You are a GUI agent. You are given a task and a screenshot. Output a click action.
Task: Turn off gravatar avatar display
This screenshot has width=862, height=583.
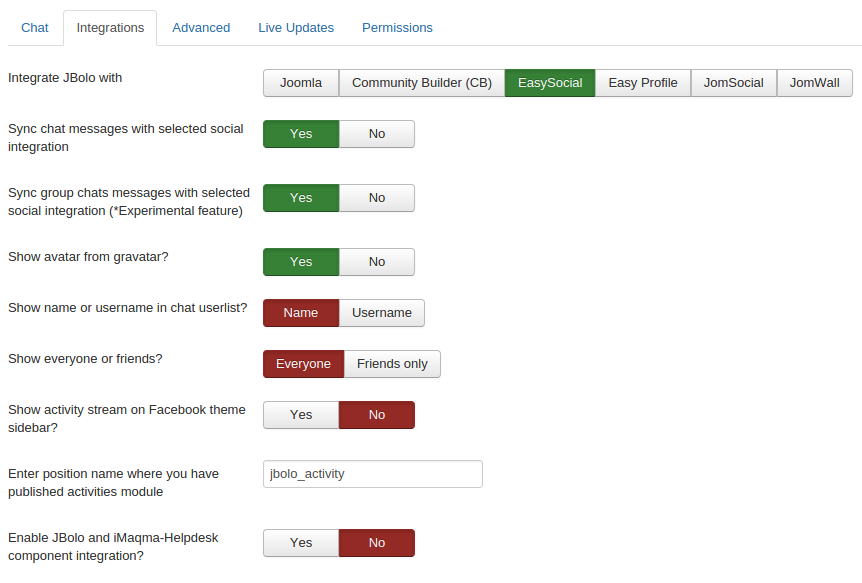tap(376, 262)
